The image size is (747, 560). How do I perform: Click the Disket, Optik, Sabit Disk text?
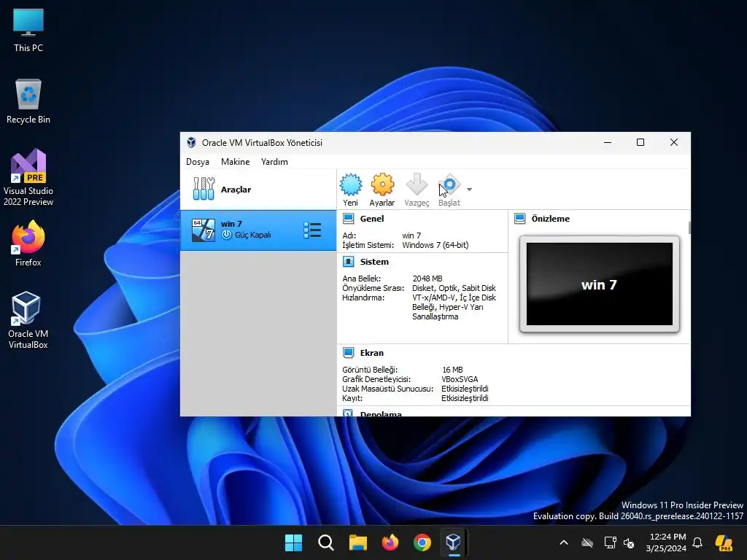point(454,288)
